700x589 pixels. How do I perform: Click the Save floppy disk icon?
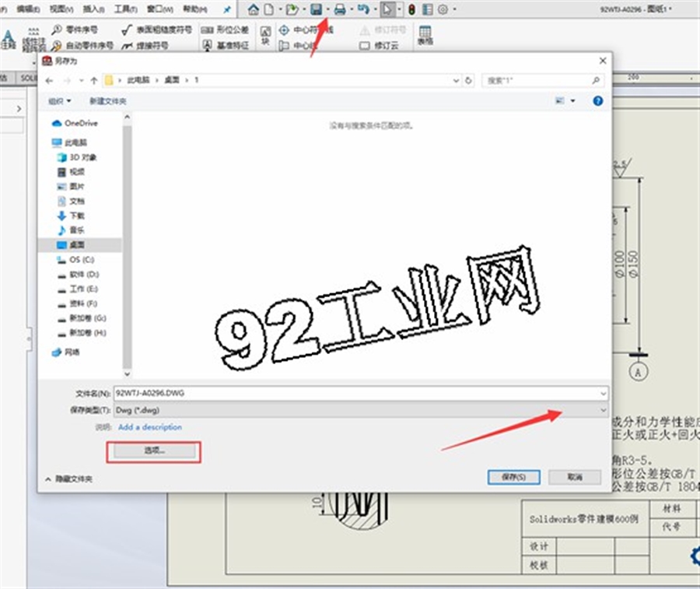click(x=317, y=9)
